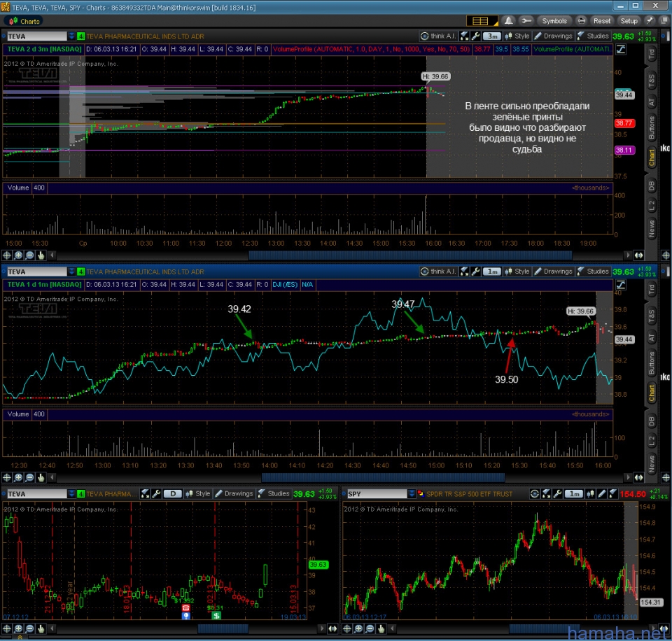Open the D timeframe selector on the daily chart
The image size is (672, 641).
(173, 493)
